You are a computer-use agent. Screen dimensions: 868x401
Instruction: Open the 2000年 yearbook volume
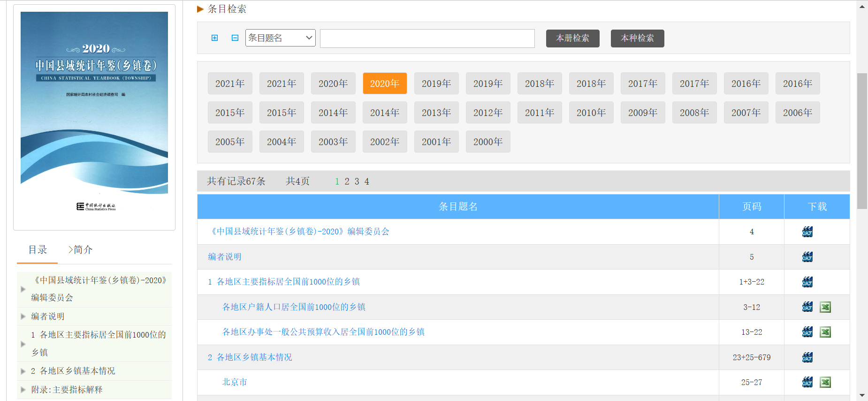click(488, 142)
